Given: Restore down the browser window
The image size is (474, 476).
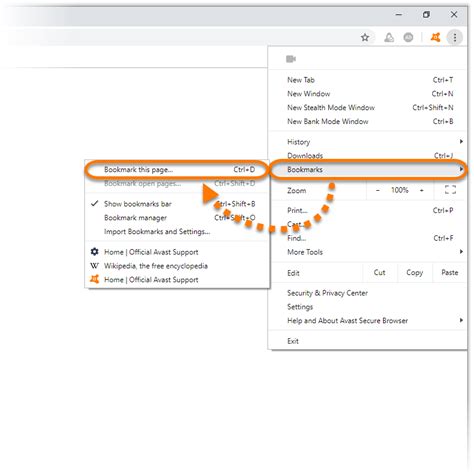Looking at the screenshot, I should [x=426, y=15].
